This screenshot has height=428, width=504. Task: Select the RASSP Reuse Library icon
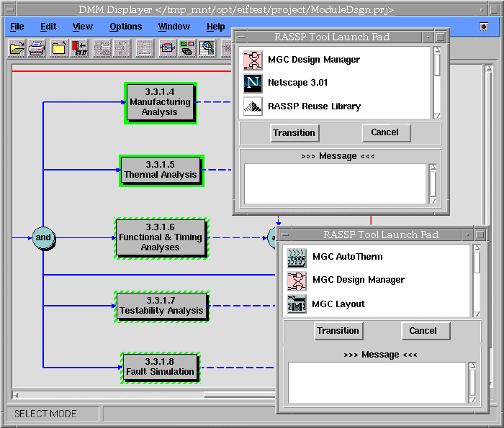[253, 106]
